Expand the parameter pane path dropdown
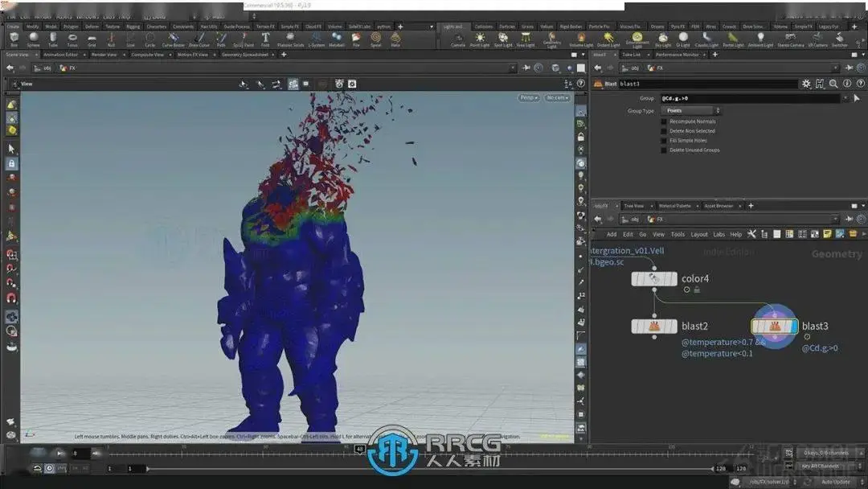The height and width of the screenshot is (489, 868). (835, 68)
